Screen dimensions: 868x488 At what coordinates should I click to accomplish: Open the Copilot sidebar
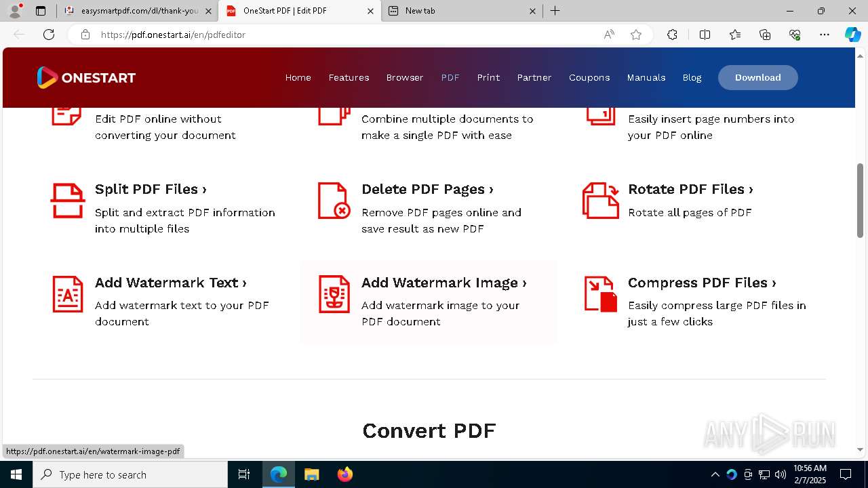click(852, 35)
